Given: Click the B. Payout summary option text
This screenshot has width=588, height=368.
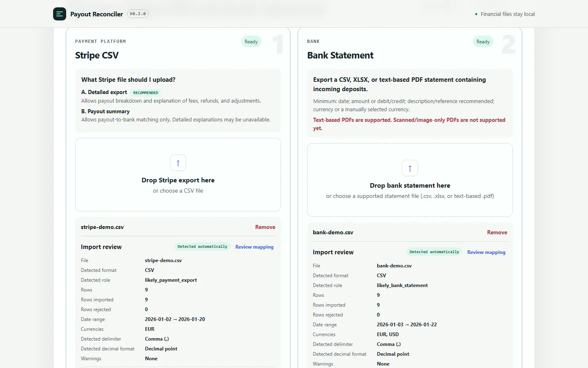Looking at the screenshot, I should point(105,111).
